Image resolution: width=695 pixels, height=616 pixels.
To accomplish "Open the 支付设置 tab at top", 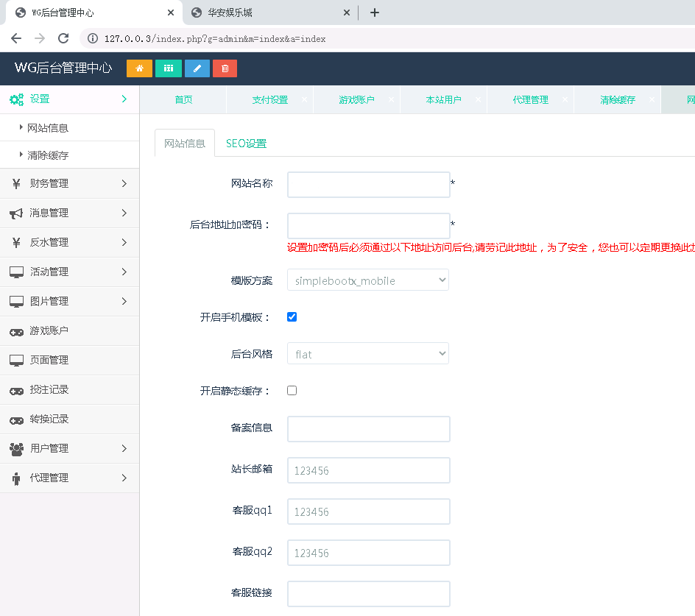I will [x=269, y=98].
